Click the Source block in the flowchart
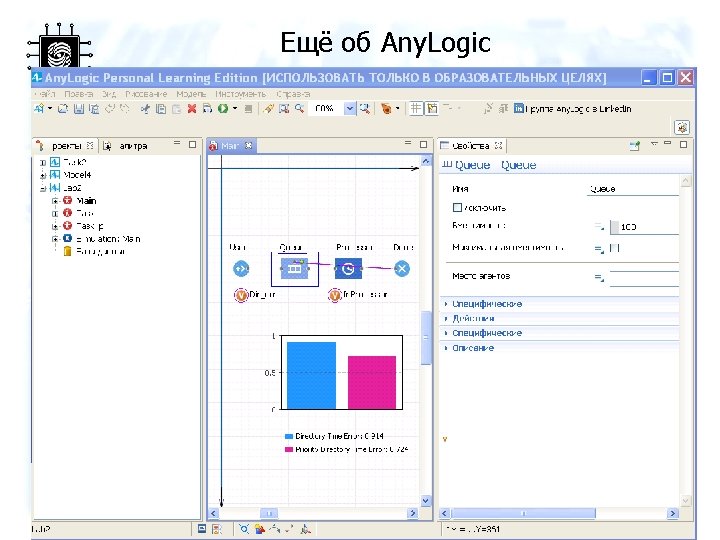 (241, 269)
